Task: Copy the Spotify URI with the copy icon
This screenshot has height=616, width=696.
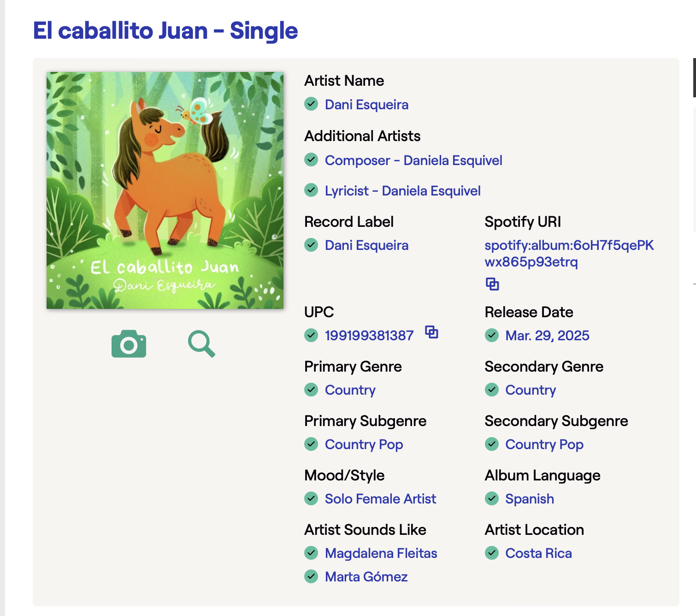Action: (x=492, y=284)
